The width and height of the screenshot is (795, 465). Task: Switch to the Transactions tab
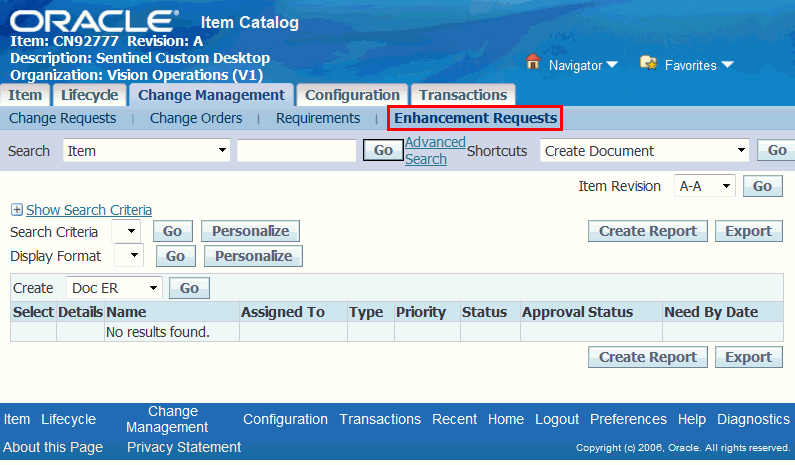pyautogui.click(x=463, y=95)
